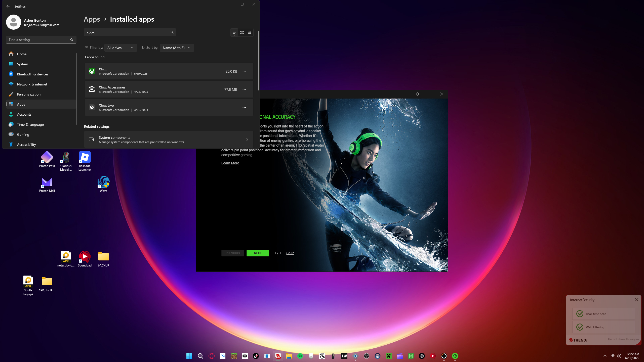644x362 pixels.
Task: Click Do not show this again
Action: coord(623,339)
